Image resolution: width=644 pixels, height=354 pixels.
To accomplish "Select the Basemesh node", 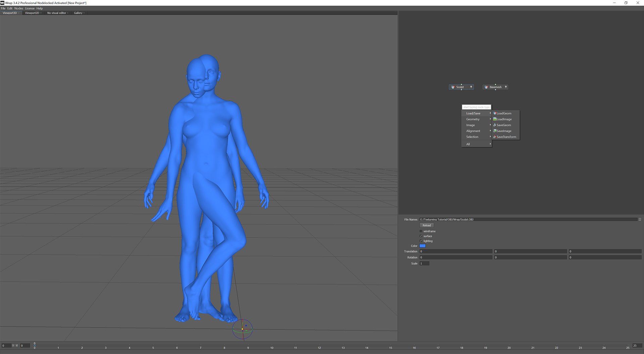I will tap(495, 87).
